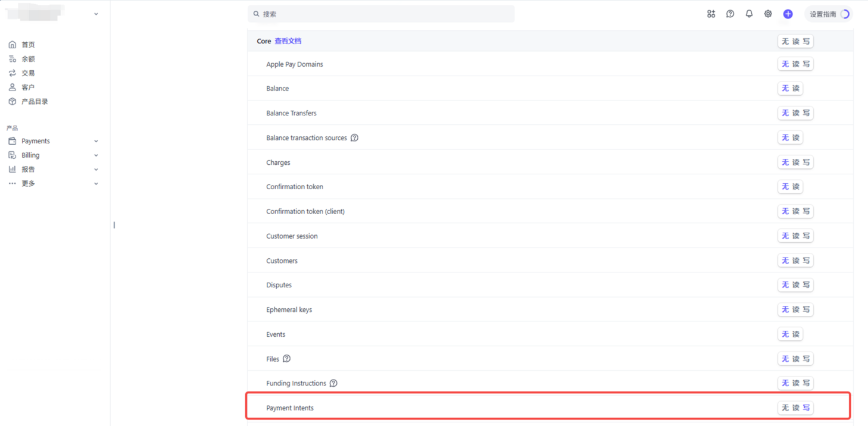Click the help icon beside Files
Image resolution: width=868 pixels, height=426 pixels.
(286, 359)
